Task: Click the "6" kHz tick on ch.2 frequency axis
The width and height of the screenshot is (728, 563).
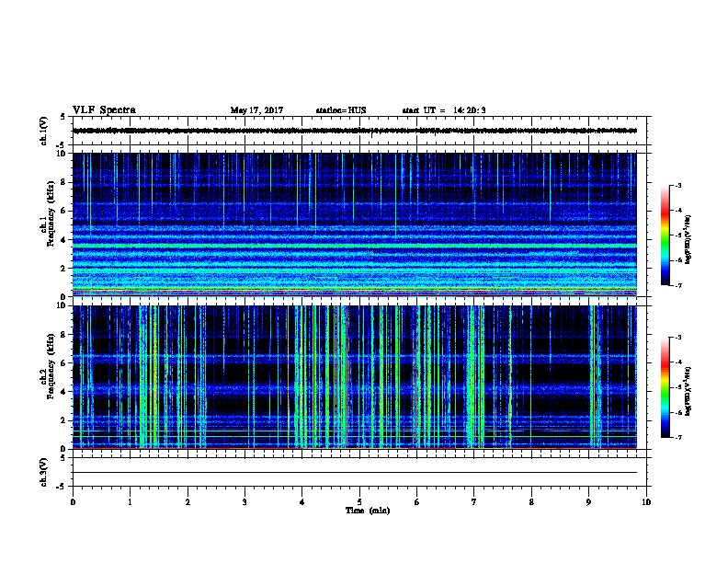Action: [65, 363]
